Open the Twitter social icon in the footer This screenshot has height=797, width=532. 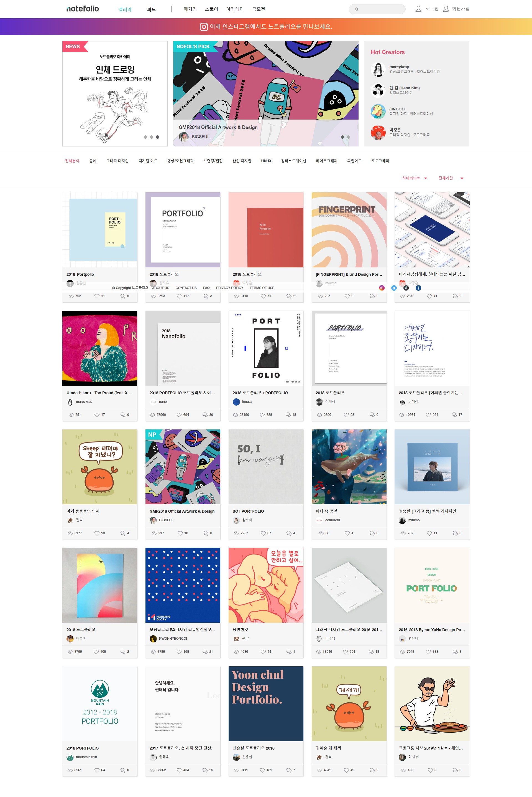pos(394,288)
